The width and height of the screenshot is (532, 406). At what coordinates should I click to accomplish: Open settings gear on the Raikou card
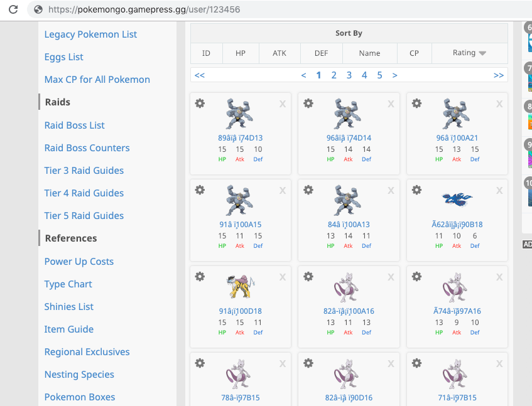click(x=200, y=277)
